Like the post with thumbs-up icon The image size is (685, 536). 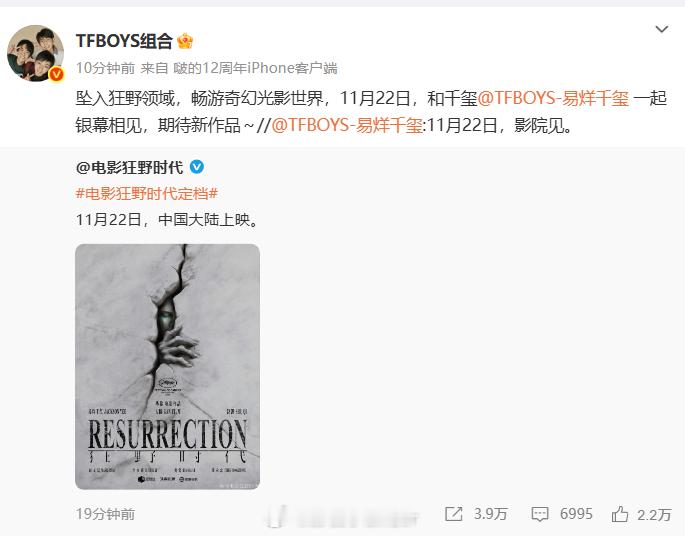coord(620,514)
